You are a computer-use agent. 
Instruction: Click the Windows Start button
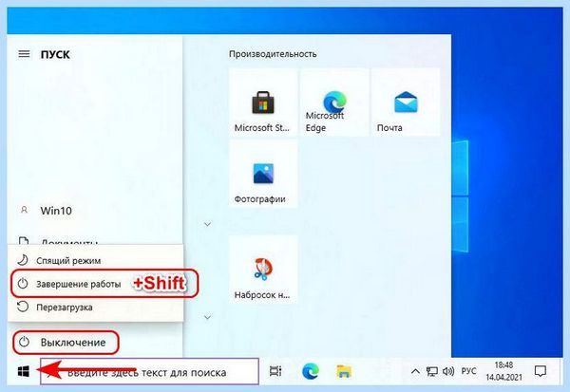pos(23,371)
